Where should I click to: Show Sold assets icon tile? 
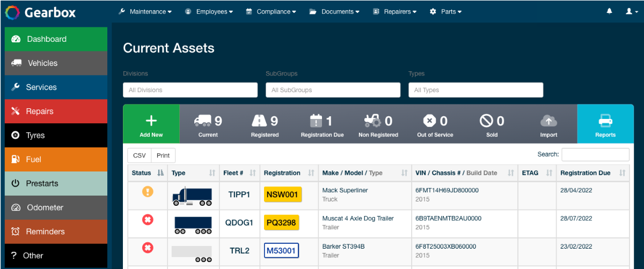492,124
